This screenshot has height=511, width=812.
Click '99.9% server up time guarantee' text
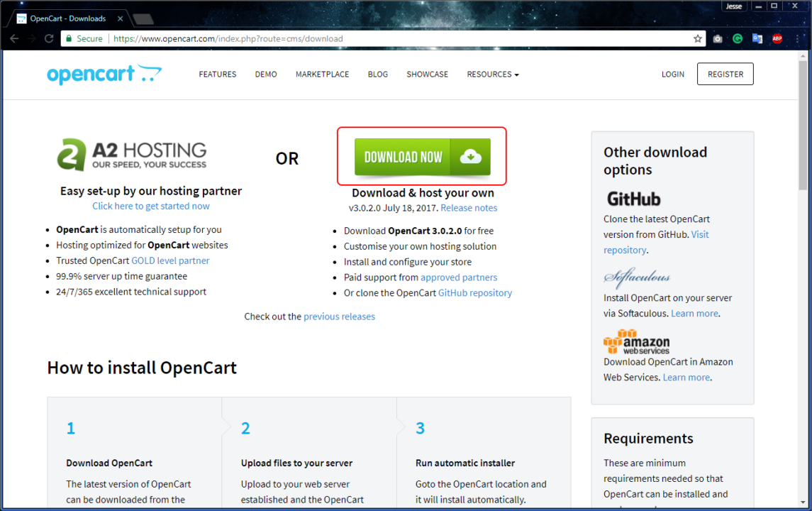[122, 276]
